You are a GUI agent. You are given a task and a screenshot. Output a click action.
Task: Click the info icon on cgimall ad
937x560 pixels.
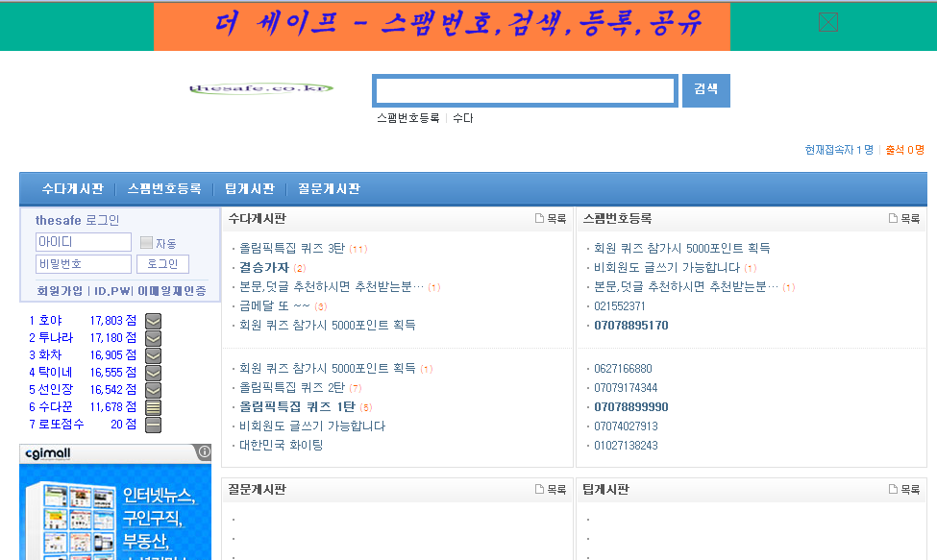pyautogui.click(x=204, y=451)
